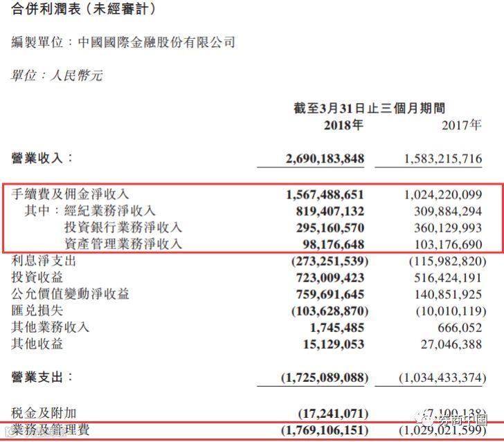The image size is (504, 442).
Task: Select the 經紀業務淨收入 label
Action: click(x=110, y=211)
